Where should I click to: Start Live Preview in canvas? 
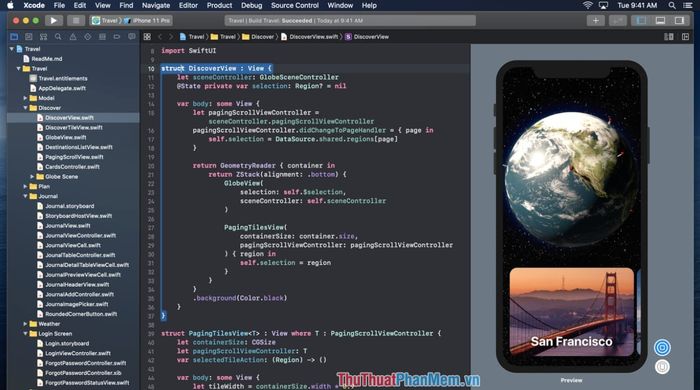coord(662,347)
